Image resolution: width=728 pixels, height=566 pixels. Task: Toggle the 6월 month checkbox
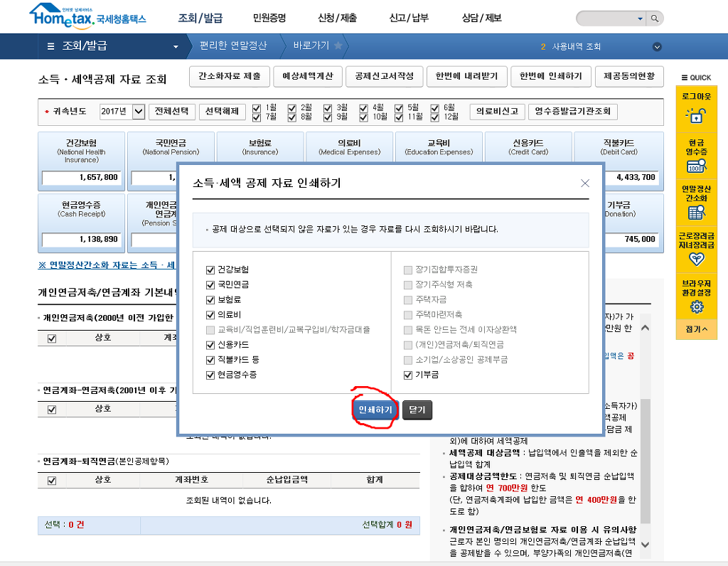pyautogui.click(x=434, y=108)
